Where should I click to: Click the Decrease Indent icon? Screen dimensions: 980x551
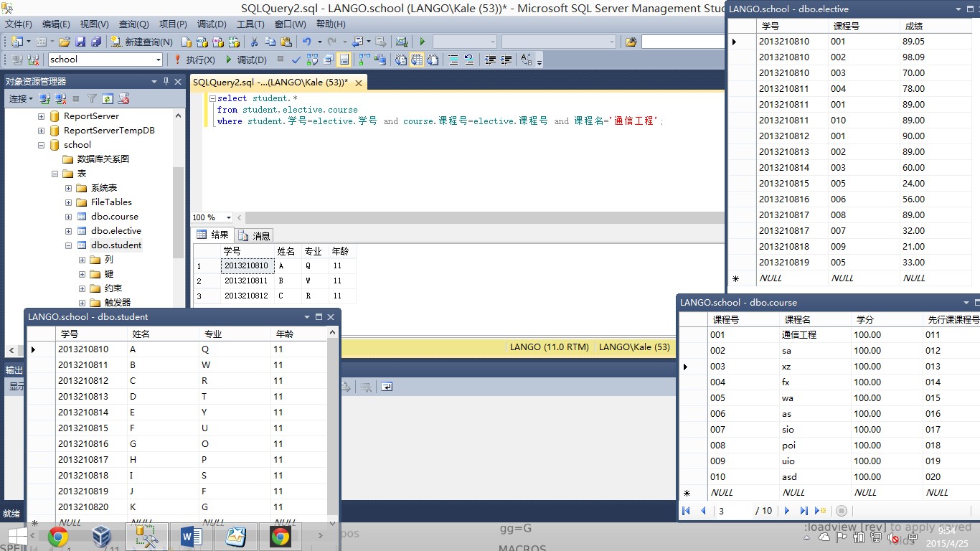click(x=491, y=60)
